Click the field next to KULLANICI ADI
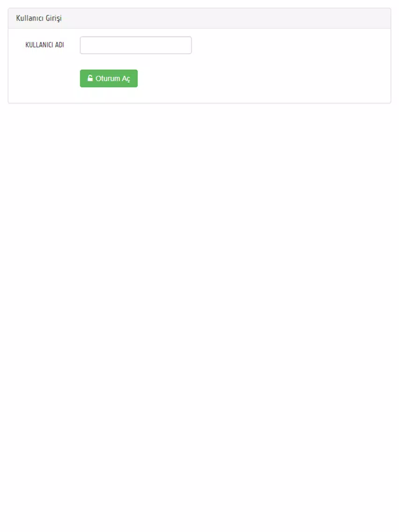This screenshot has width=399, height=532. click(x=136, y=45)
